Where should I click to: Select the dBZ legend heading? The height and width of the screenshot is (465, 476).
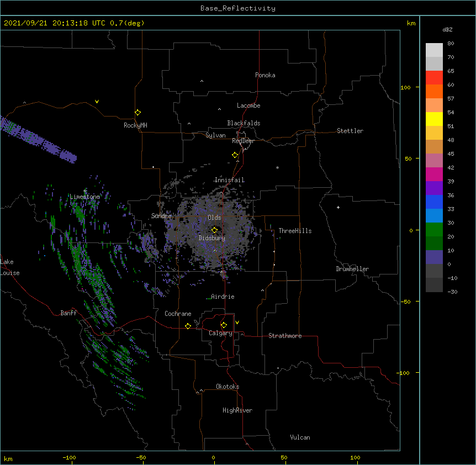coord(447,29)
